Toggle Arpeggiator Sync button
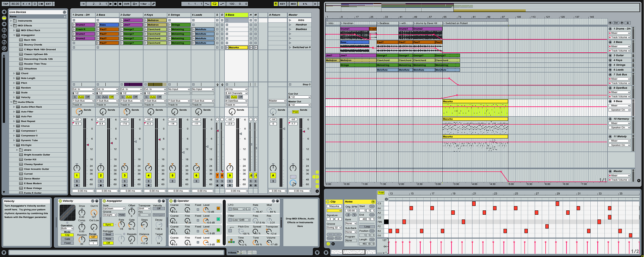This screenshot has height=257, width=644. (108, 225)
